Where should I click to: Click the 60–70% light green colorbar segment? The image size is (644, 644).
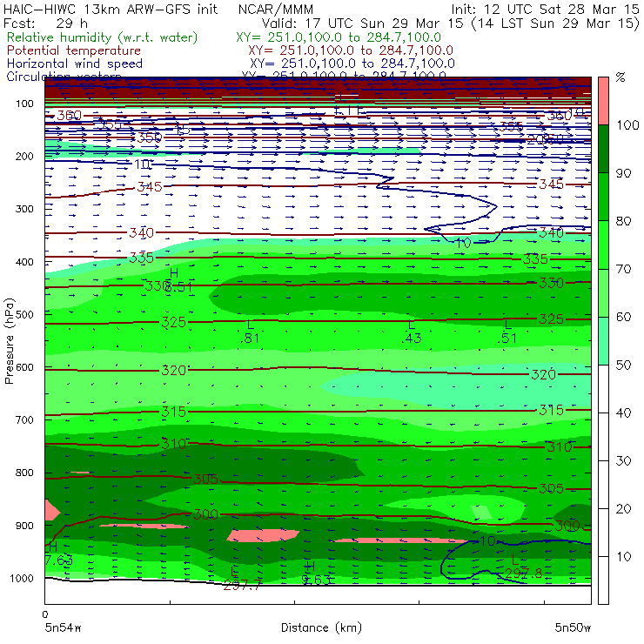603,292
